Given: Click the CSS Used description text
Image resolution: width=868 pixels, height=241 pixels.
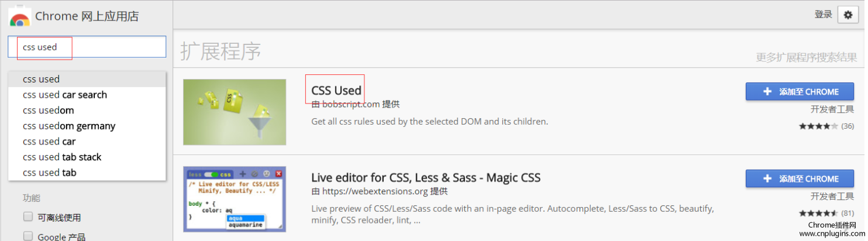Looking at the screenshot, I should pyautogui.click(x=429, y=122).
